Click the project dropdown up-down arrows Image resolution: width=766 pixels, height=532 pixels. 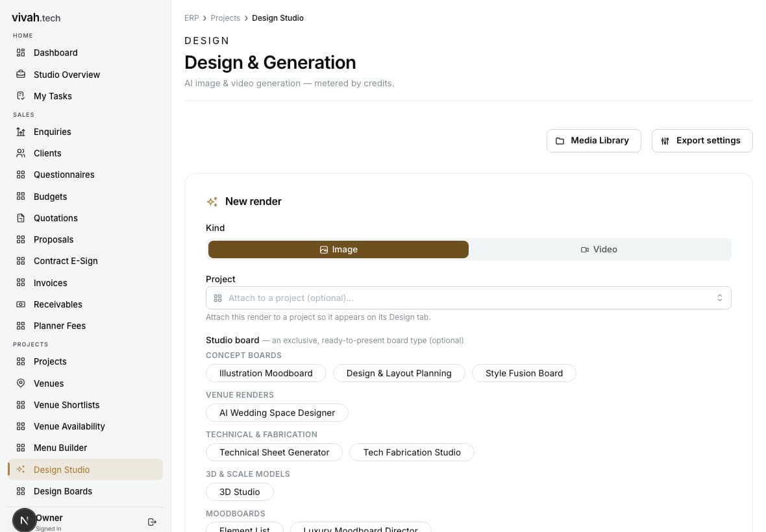pos(720,298)
